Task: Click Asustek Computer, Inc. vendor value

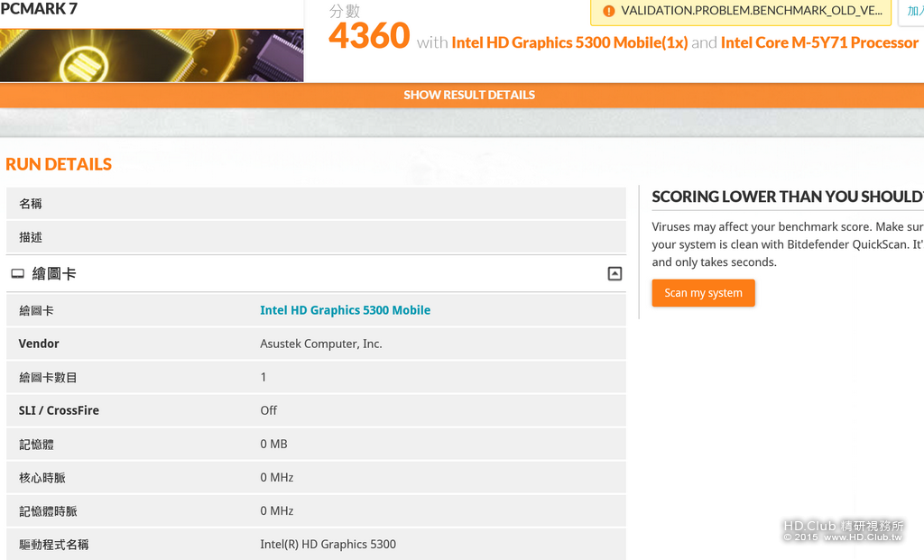Action: point(321,344)
